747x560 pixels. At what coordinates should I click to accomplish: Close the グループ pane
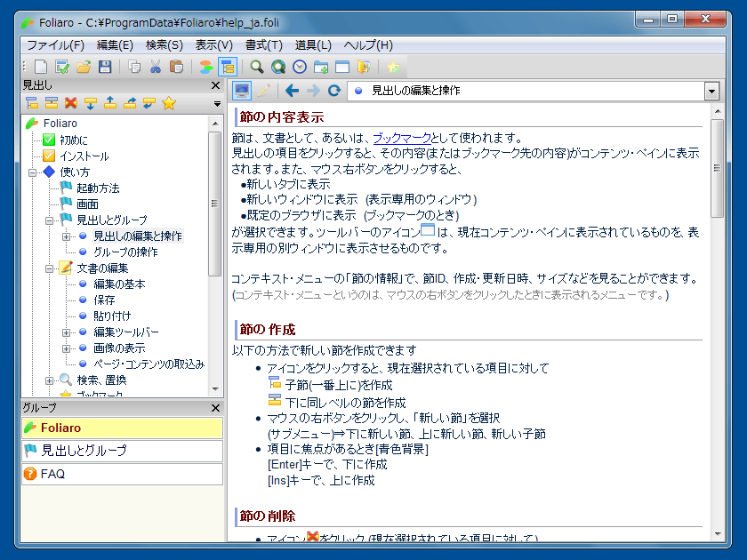pyautogui.click(x=215, y=408)
